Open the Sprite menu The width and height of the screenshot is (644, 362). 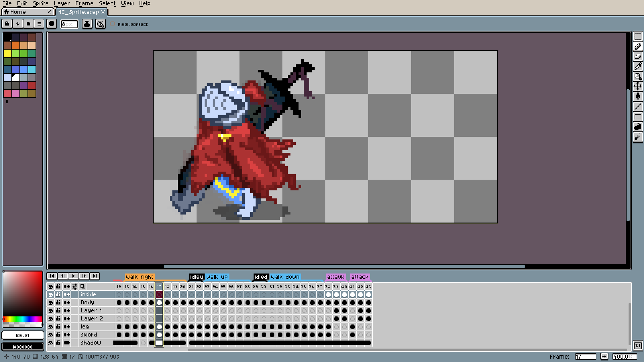coord(40,3)
